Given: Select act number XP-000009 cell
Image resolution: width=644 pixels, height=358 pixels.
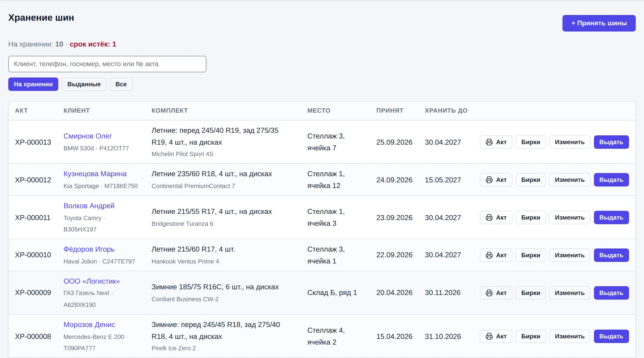Looking at the screenshot, I should (x=33, y=293).
